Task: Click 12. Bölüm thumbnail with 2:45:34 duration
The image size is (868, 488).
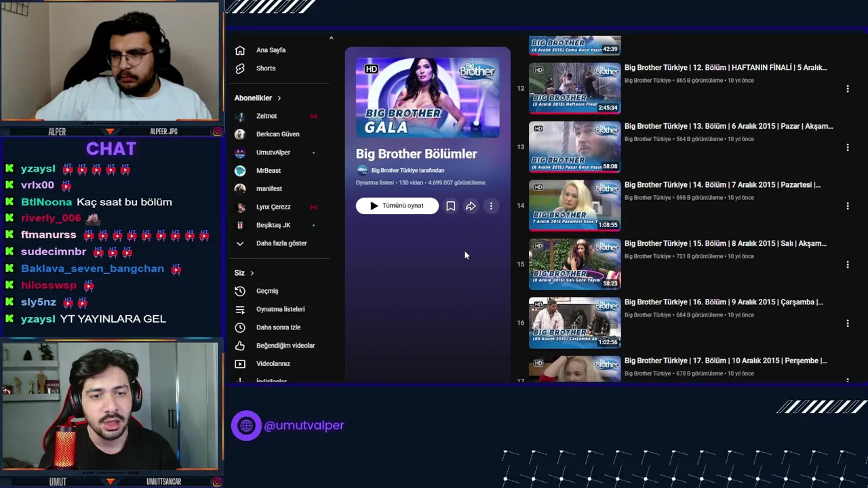Action: pyautogui.click(x=575, y=88)
